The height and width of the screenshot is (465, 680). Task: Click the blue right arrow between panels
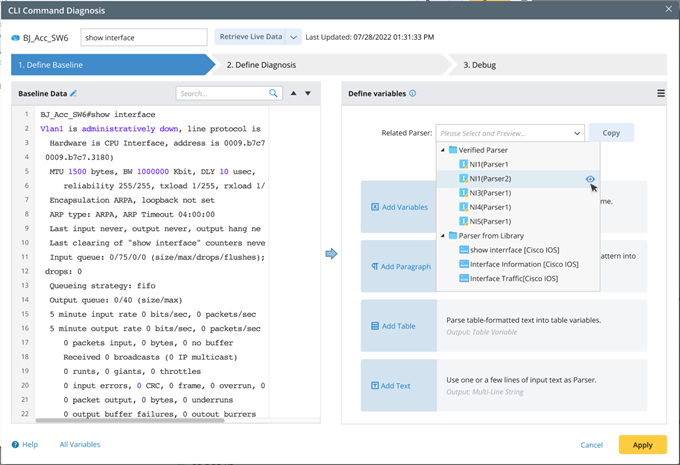point(331,254)
